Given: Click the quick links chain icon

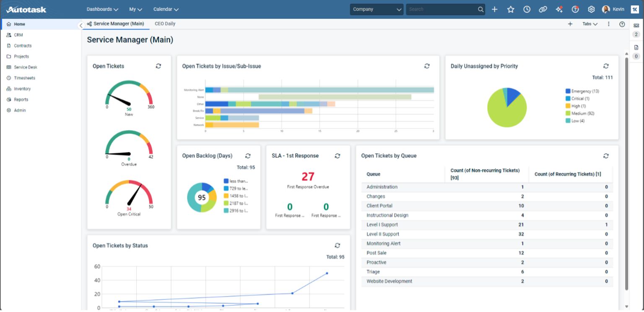Looking at the screenshot, I should point(543,9).
